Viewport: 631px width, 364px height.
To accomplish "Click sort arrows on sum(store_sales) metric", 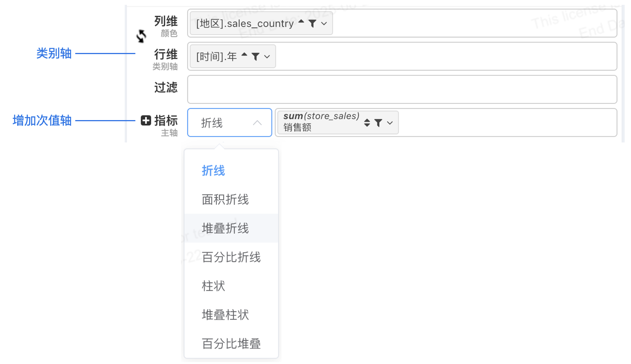I will coord(367,123).
